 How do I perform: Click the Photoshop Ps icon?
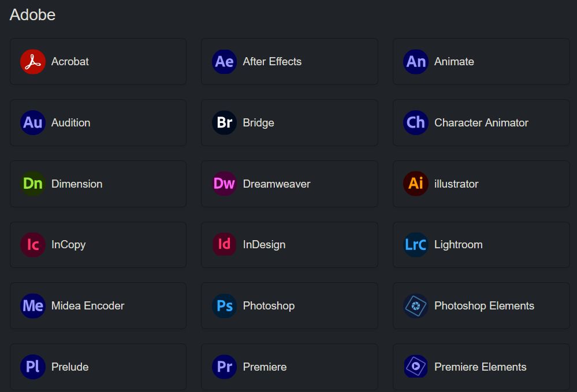click(x=224, y=306)
